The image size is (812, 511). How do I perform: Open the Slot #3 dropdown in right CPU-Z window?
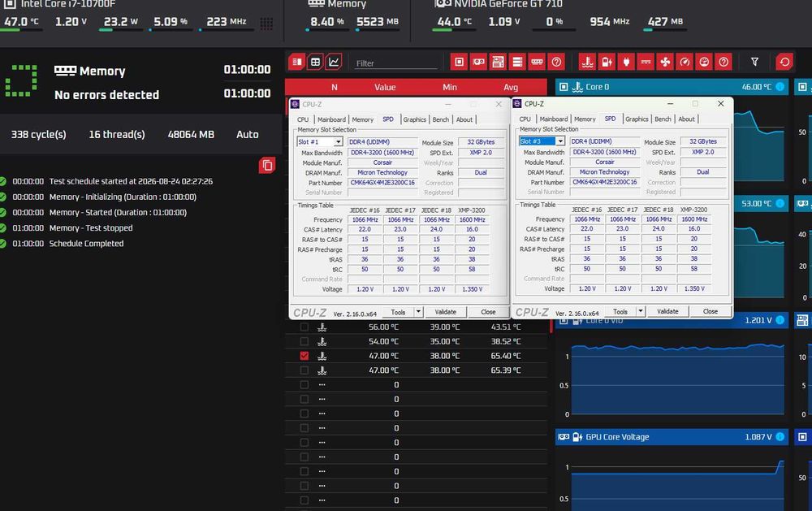(x=560, y=141)
